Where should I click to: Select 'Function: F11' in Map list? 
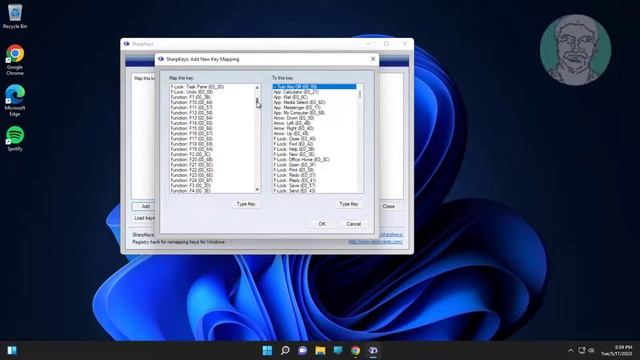click(191, 108)
